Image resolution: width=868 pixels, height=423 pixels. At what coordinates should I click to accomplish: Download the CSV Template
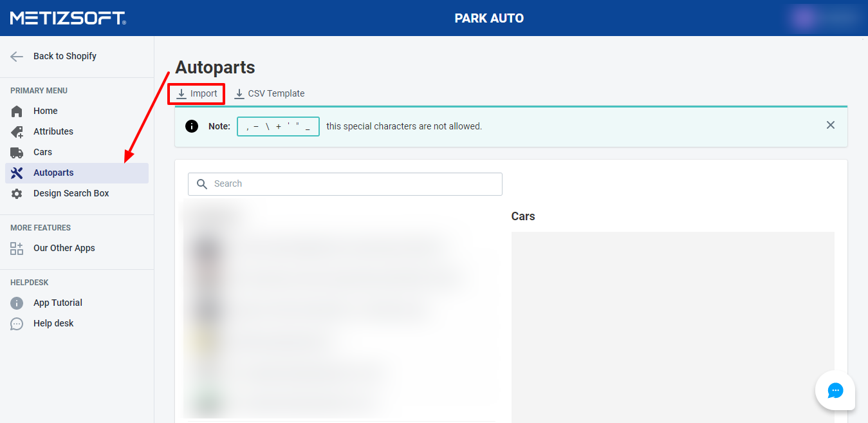pos(270,93)
